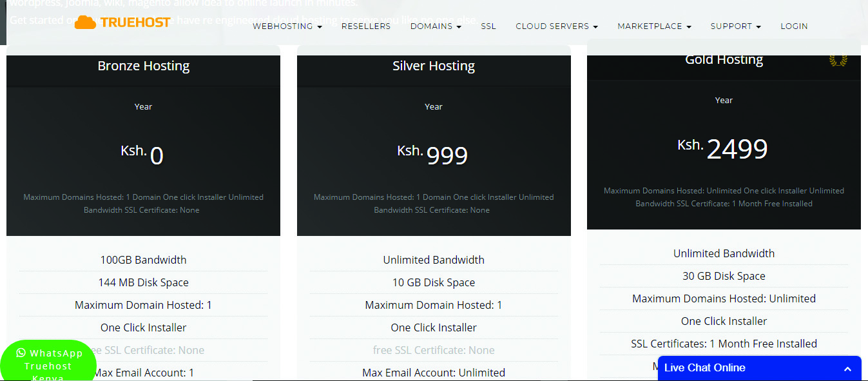The width and height of the screenshot is (868, 381).
Task: Click the WhatsApp icon in green bubble
Action: [21, 353]
